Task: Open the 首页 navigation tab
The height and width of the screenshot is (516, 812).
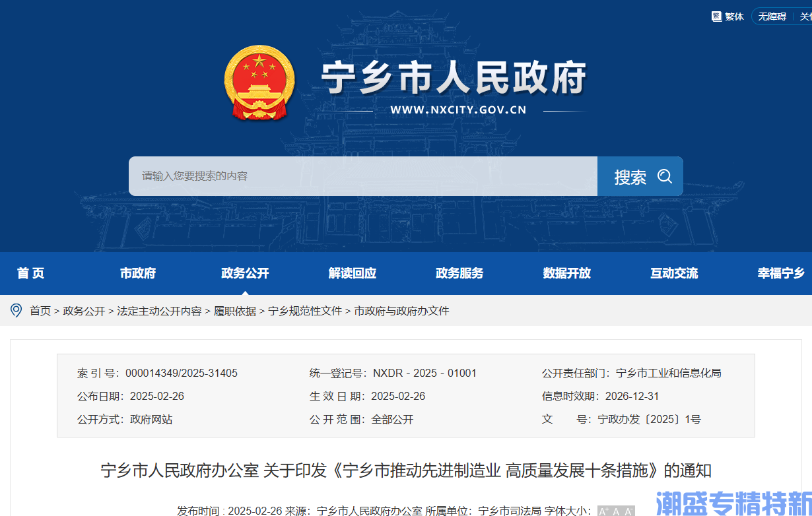Action: (30, 273)
